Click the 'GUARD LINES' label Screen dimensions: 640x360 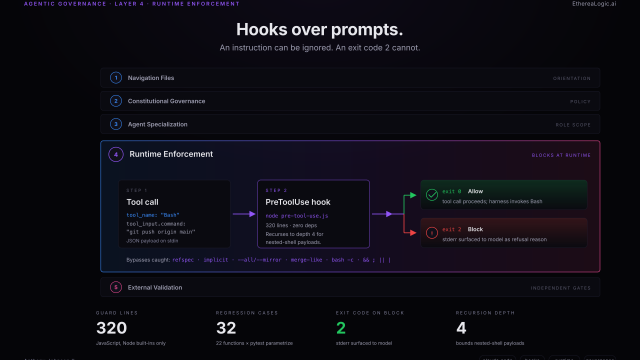coord(117,313)
